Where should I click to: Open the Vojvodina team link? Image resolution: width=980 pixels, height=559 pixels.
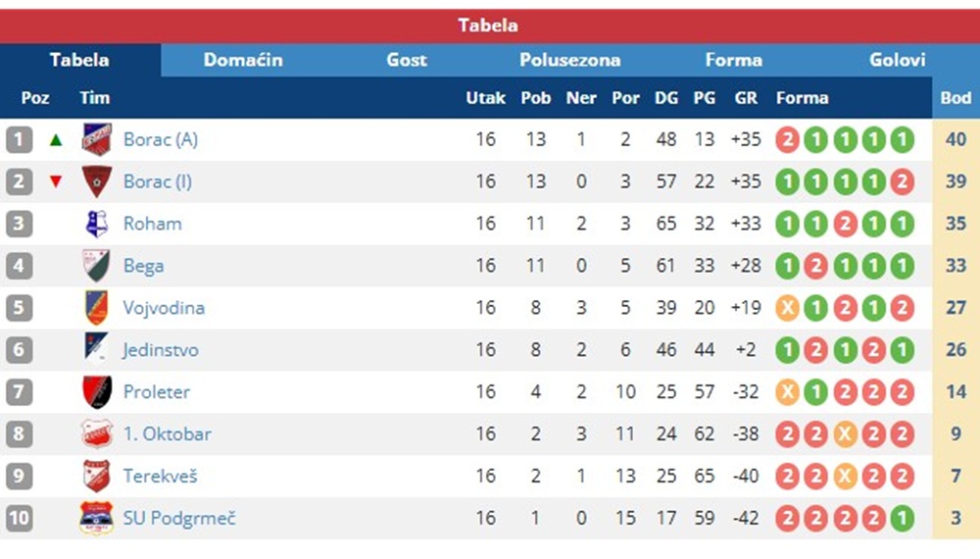click(x=164, y=308)
